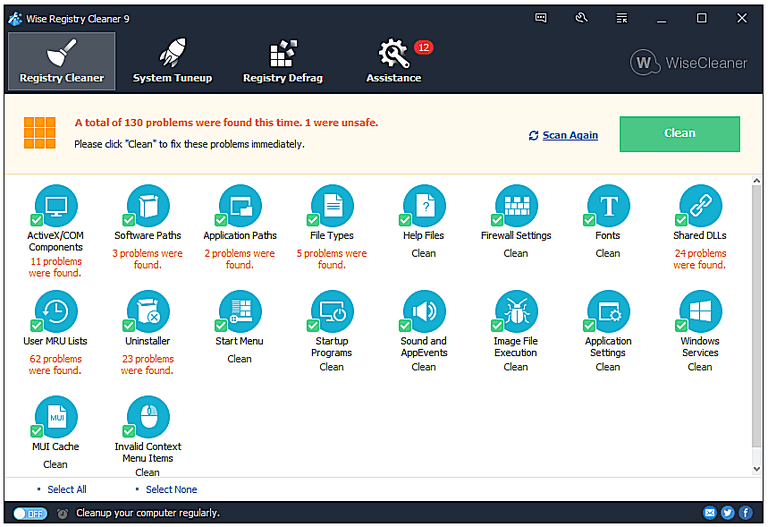Click the Select None link

click(171, 489)
